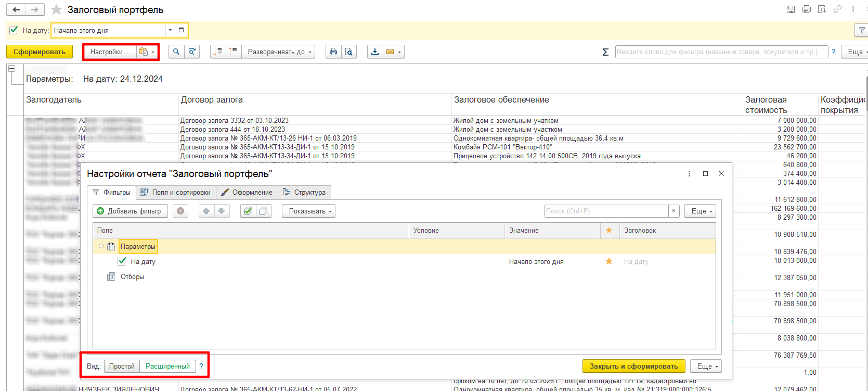Click the Сформировать button
868x391 pixels.
coord(40,52)
